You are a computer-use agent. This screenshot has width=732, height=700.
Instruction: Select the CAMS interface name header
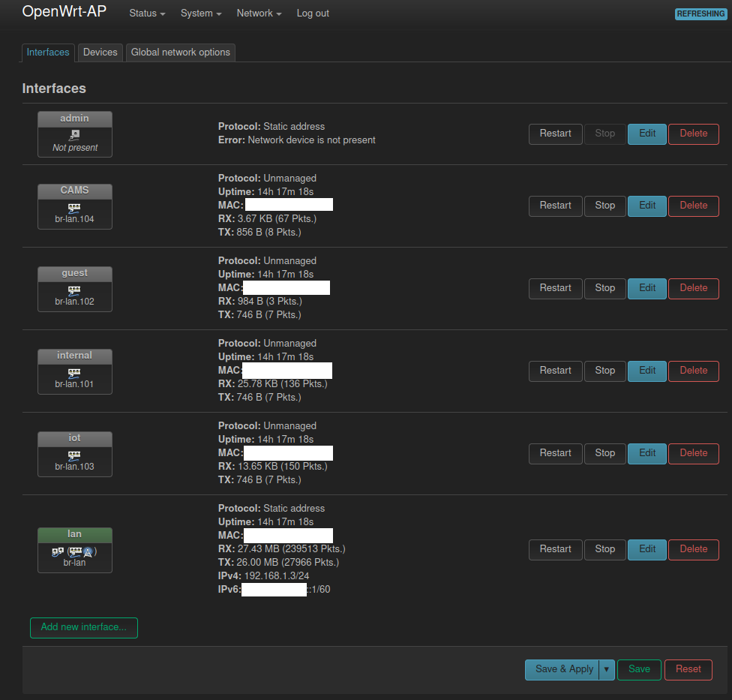click(x=75, y=191)
